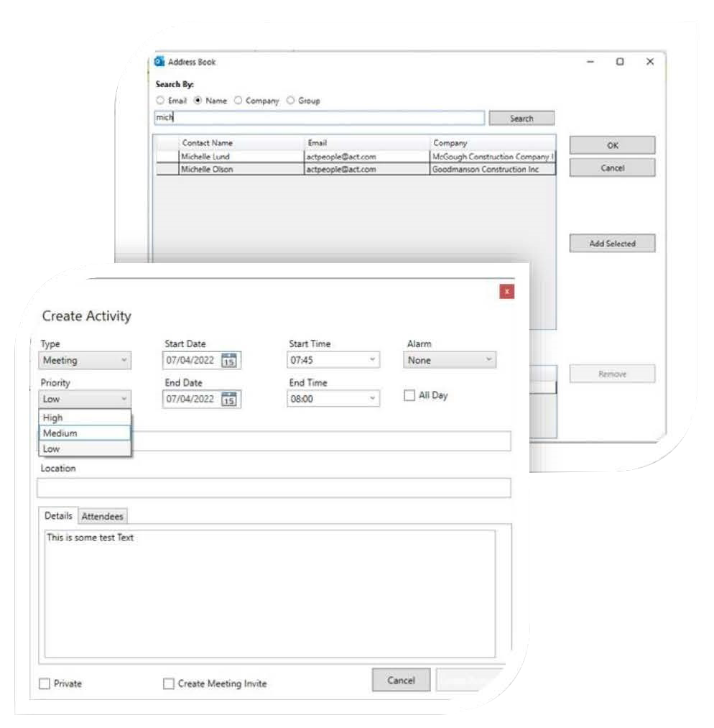Confirm with OK in Address Book
Viewport: 714px width, 728px height.
click(x=613, y=145)
